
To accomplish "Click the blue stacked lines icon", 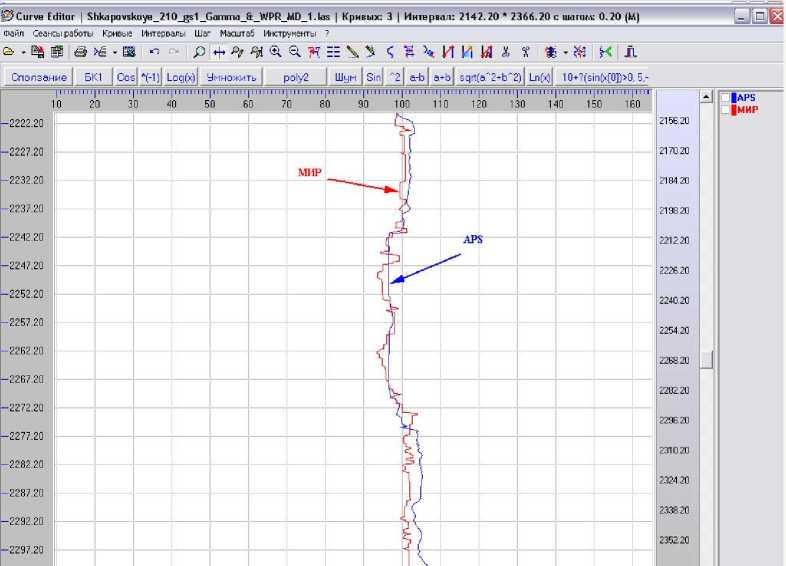I will pos(409,52).
